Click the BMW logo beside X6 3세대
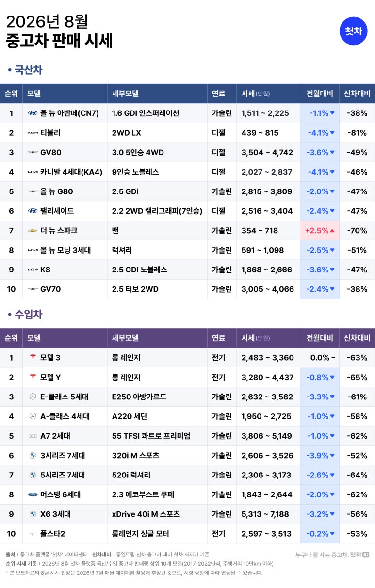This screenshot has height=588, width=375. (x=33, y=514)
